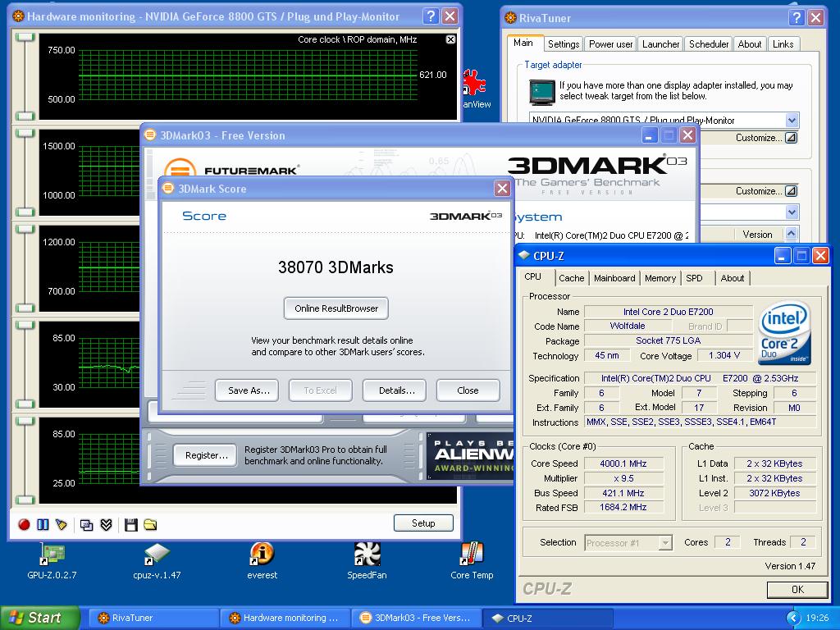Screen dimensions: 840x630
Task: Open Scheduler tab in RivaTuner
Action: coord(709,44)
